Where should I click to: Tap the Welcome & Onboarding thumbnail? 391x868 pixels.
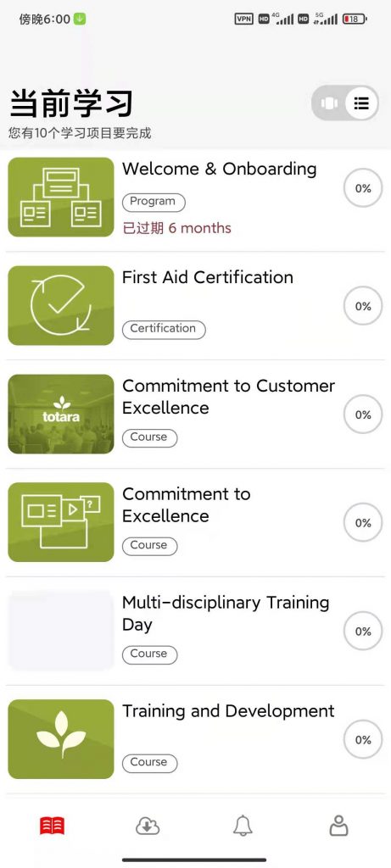tap(61, 197)
